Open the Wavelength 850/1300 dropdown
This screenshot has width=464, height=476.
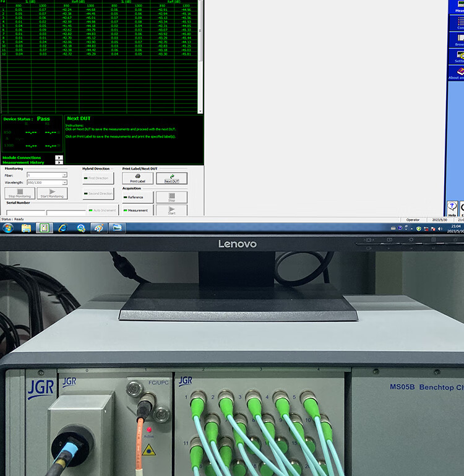click(x=47, y=183)
